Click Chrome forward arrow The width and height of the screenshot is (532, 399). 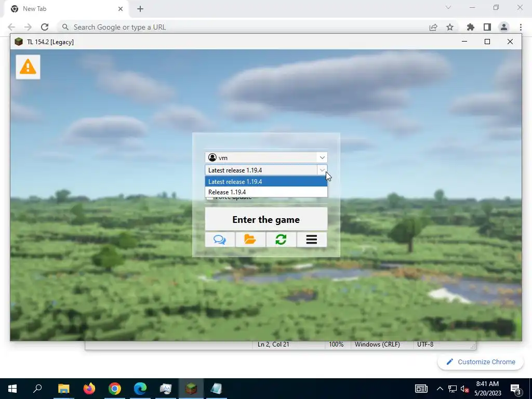[x=28, y=27]
